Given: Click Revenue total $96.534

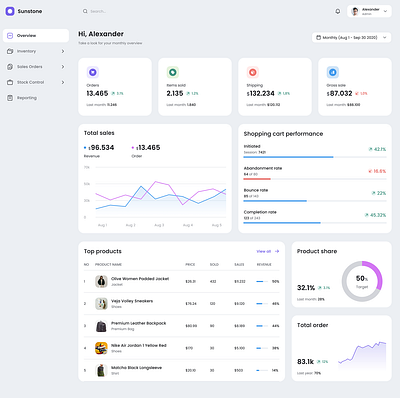Looking at the screenshot, I should pos(101,147).
